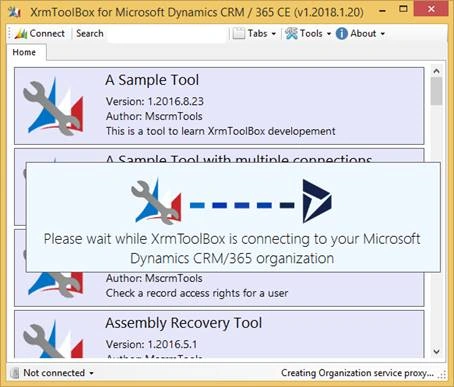Click the Please wait connecting message
The width and height of the screenshot is (454, 387).
232,249
